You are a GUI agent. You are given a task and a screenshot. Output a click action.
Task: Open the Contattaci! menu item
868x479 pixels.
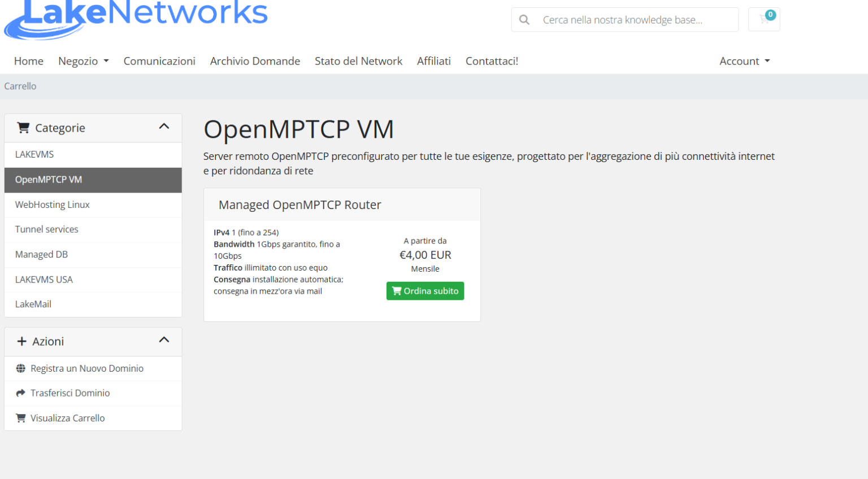pyautogui.click(x=492, y=61)
